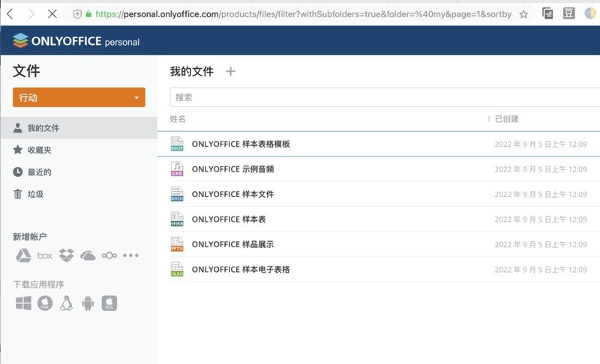Download the iOS app
The width and height of the screenshot is (600, 364).
point(109,303)
